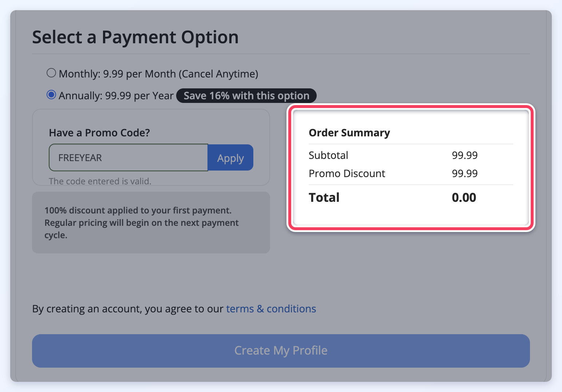562x392 pixels.
Task: Click the Create My Profile button
Action: (281, 351)
